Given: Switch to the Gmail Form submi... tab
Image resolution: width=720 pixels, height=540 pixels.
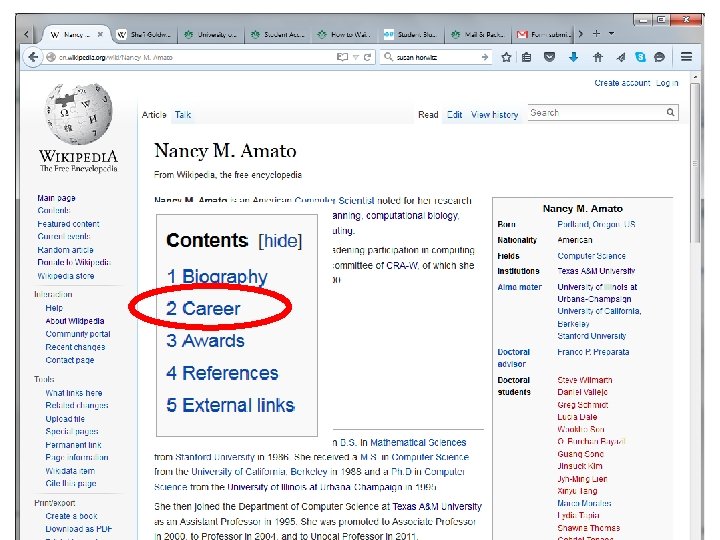Looking at the screenshot, I should (x=544, y=34).
